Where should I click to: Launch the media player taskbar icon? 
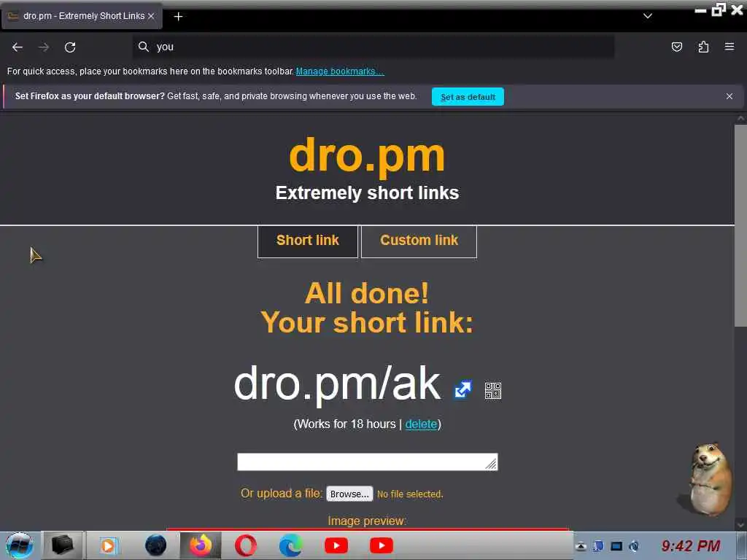[108, 545]
